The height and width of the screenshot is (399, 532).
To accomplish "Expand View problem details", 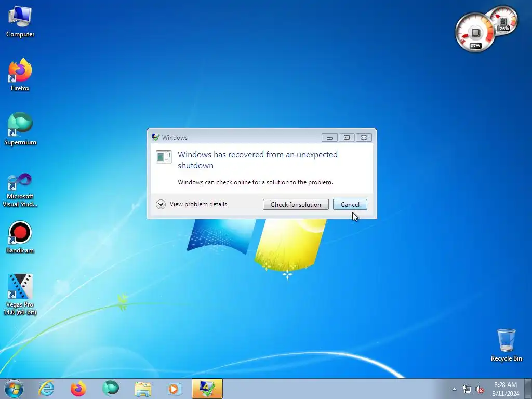I will [191, 204].
